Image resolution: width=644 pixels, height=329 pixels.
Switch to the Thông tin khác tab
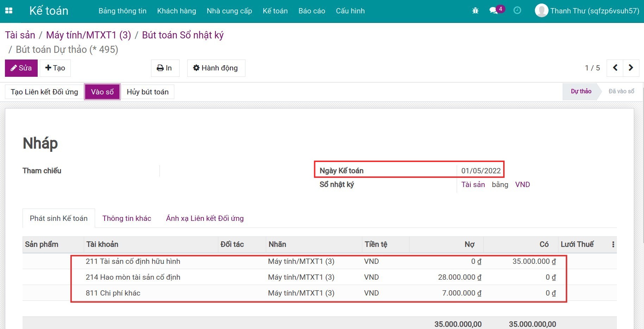[127, 218]
